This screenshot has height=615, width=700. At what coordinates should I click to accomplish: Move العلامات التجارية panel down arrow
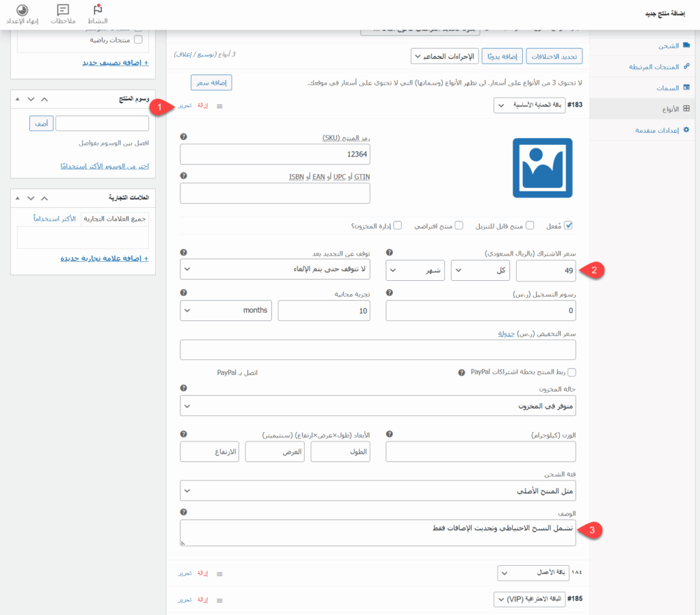click(x=31, y=198)
